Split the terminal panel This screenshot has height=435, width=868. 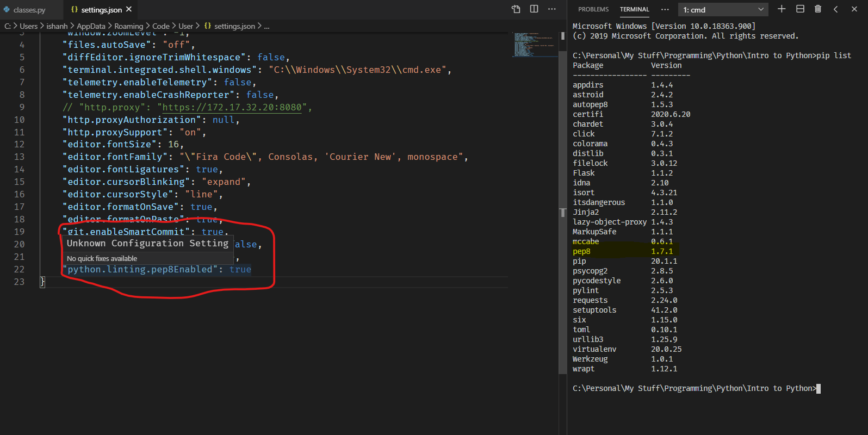tap(800, 9)
